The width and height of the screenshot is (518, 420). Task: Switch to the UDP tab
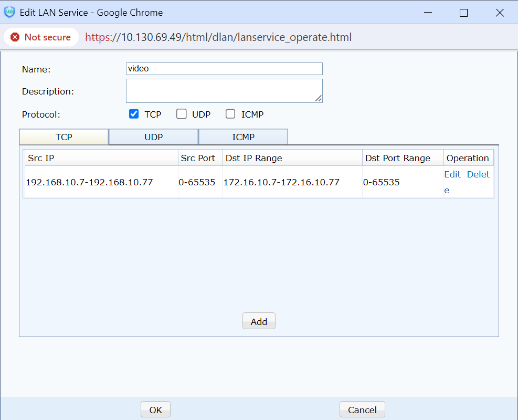click(x=153, y=137)
